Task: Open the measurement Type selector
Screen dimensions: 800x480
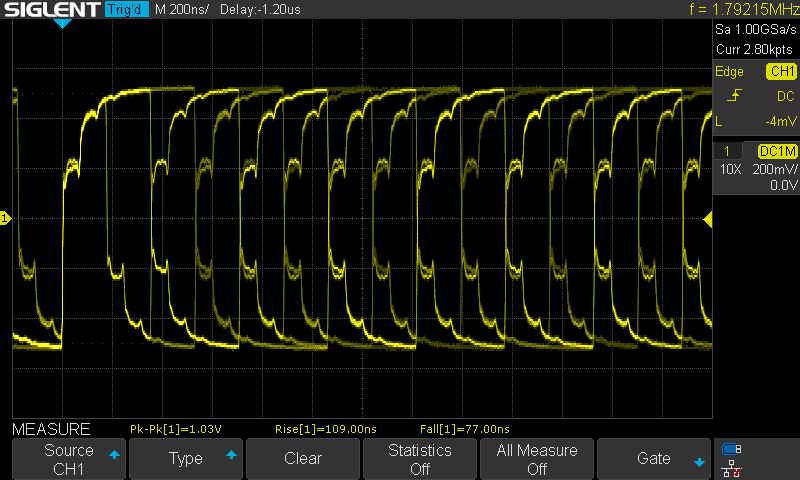Action: 186,459
